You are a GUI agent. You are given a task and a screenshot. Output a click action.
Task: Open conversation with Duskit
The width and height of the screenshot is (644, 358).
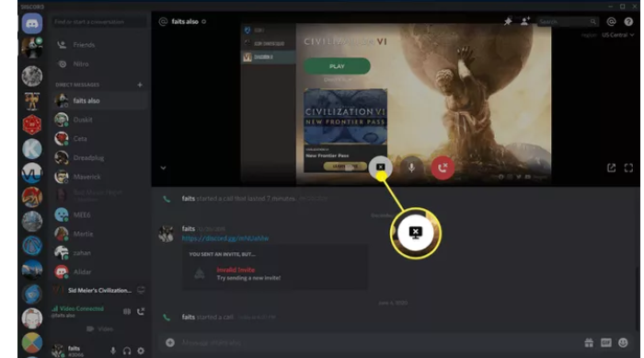99,120
